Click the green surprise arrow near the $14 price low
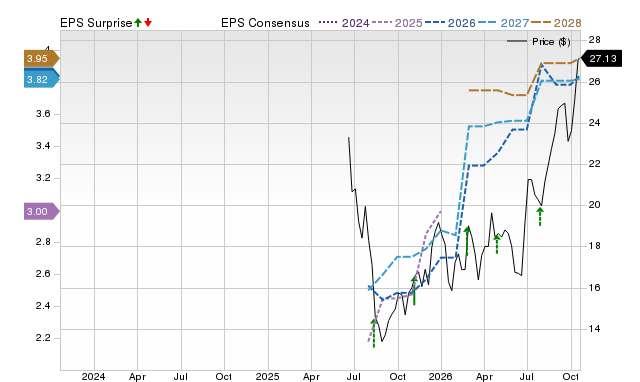The width and height of the screenshot is (640, 382). 374,333
